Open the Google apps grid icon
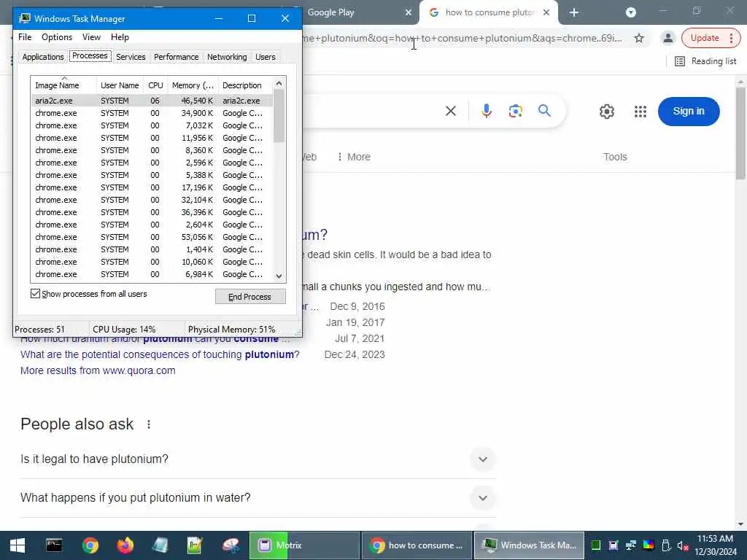The width and height of the screenshot is (747, 560). (x=640, y=112)
